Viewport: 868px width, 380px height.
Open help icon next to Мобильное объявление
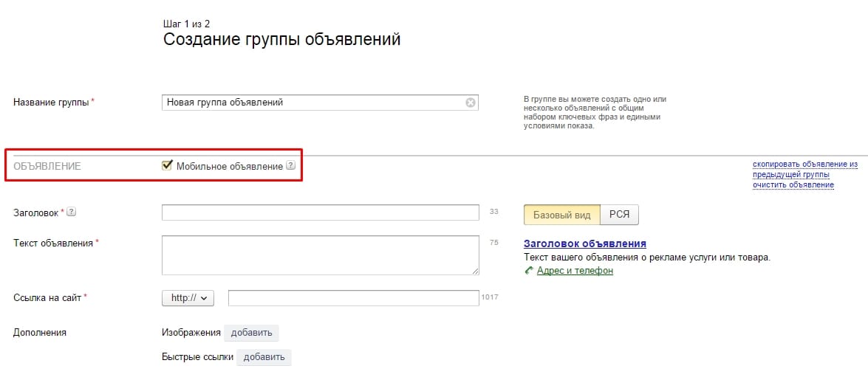click(290, 165)
